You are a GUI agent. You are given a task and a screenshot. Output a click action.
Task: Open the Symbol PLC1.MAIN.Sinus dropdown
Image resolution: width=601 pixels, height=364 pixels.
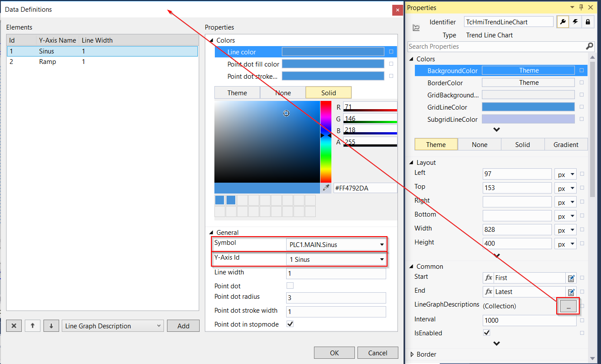(336, 244)
